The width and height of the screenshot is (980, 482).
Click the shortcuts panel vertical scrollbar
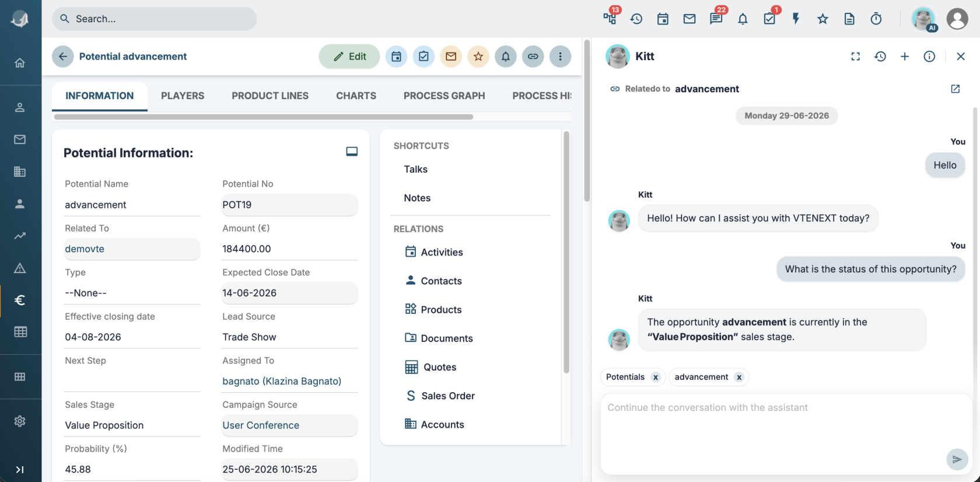[x=566, y=252]
